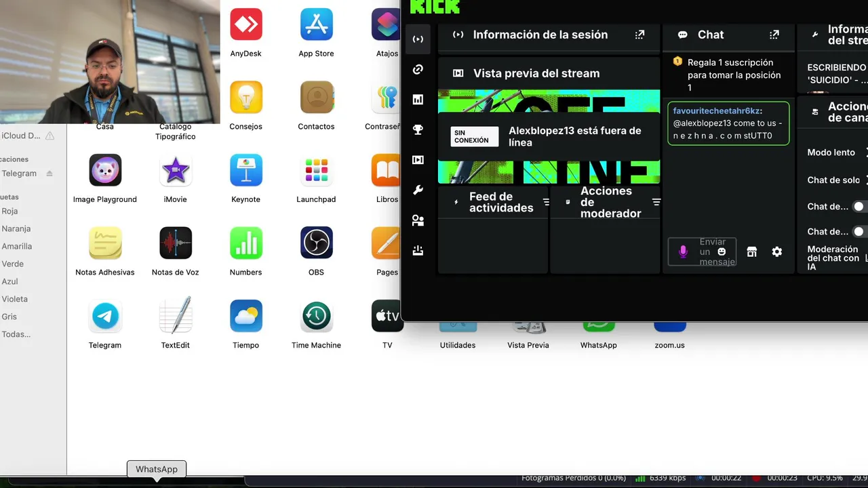Open the Pages app icon

pyautogui.click(x=387, y=243)
